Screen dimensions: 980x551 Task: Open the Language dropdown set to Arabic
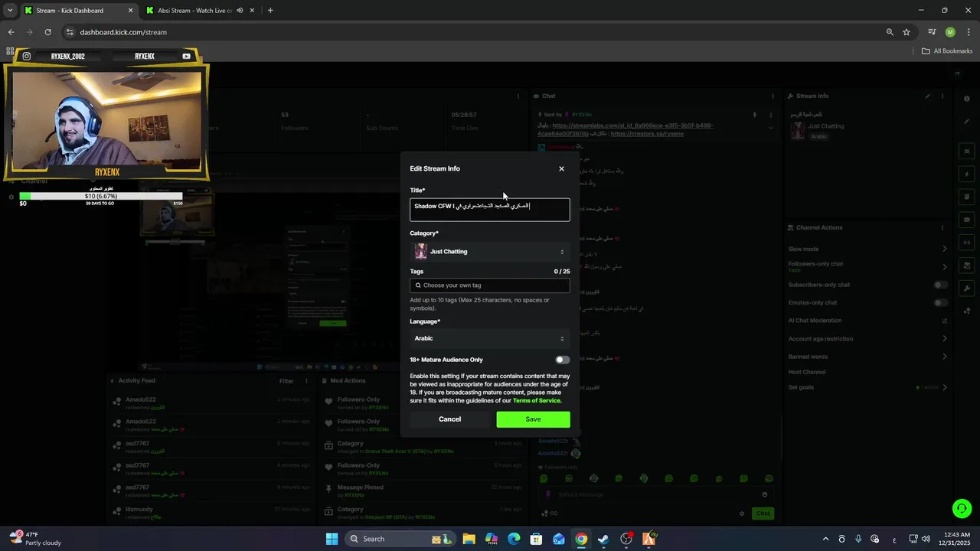click(x=489, y=338)
